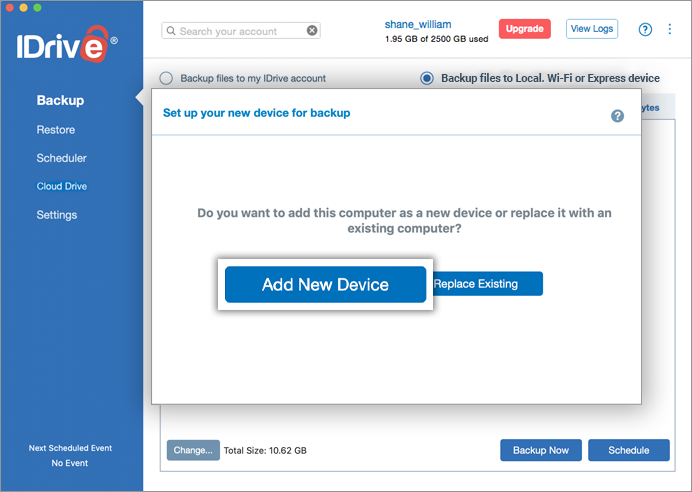Click the Add New Device button

325,284
